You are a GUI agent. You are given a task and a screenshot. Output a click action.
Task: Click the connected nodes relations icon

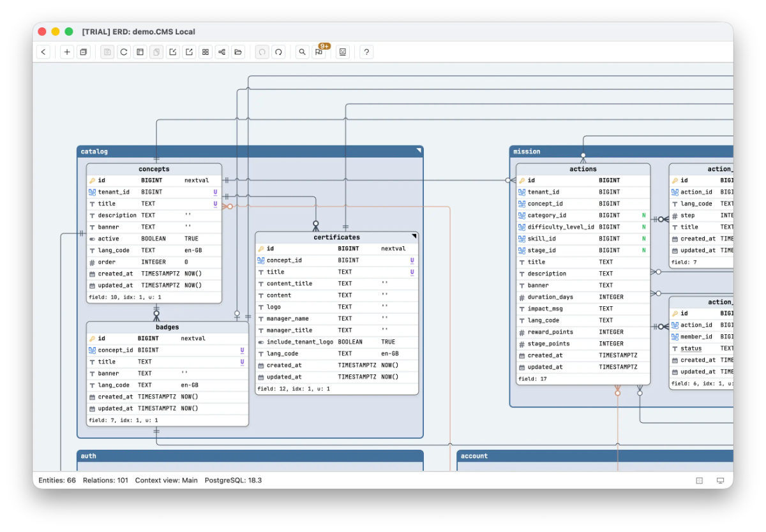click(222, 52)
